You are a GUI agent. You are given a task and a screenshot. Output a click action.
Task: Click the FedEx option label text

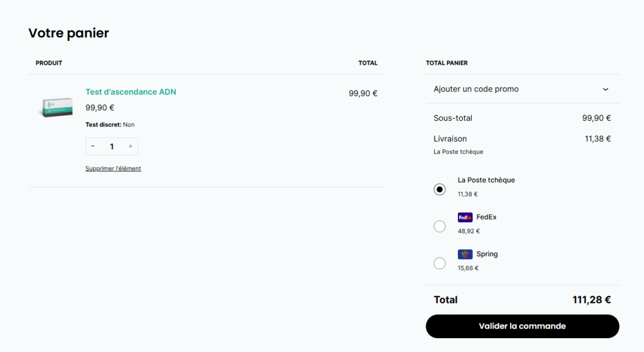[x=486, y=217]
